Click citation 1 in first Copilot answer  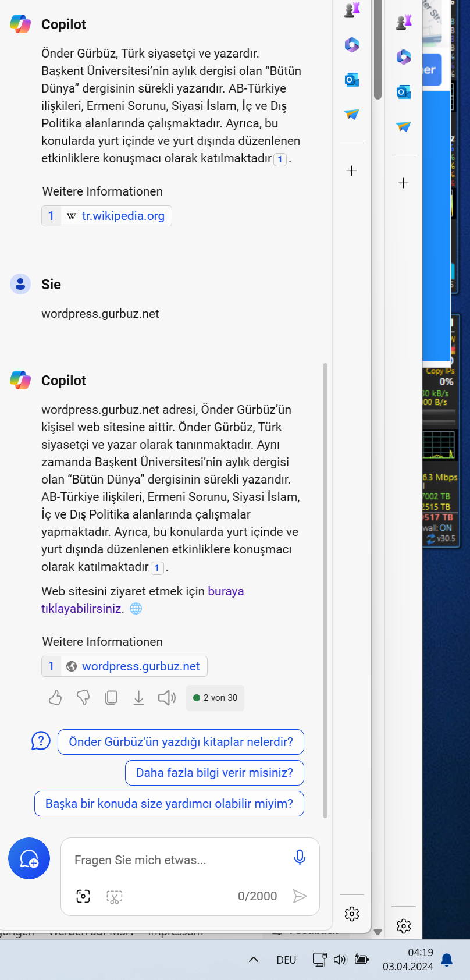(280, 159)
